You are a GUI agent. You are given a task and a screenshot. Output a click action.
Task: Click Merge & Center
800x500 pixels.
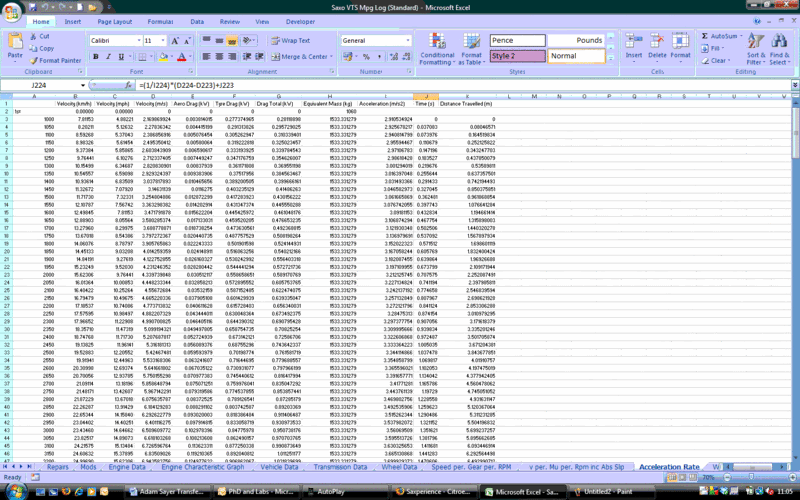point(301,57)
